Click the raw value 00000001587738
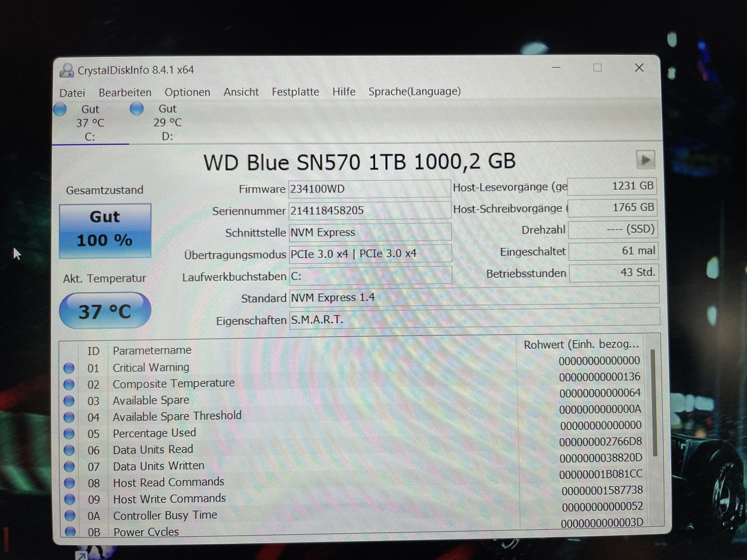The image size is (747, 560). tap(602, 490)
